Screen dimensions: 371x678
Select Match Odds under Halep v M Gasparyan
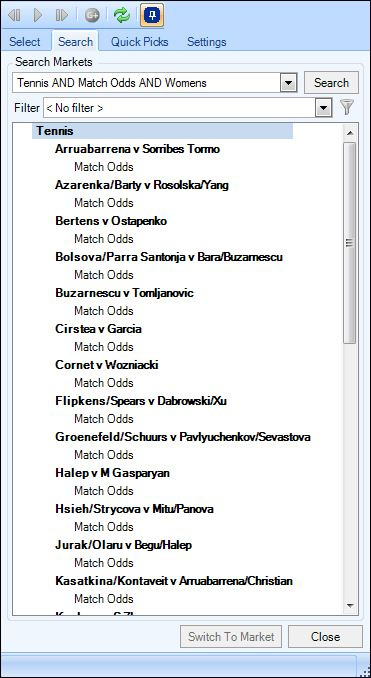[x=104, y=491]
